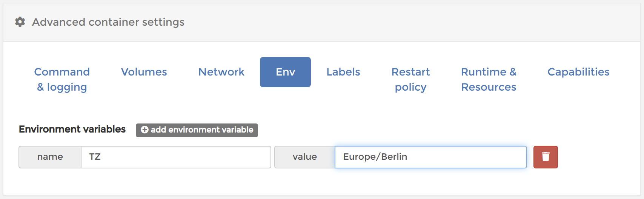The width and height of the screenshot is (644, 199).
Task: Open the Command & logging tab
Action: click(x=62, y=79)
